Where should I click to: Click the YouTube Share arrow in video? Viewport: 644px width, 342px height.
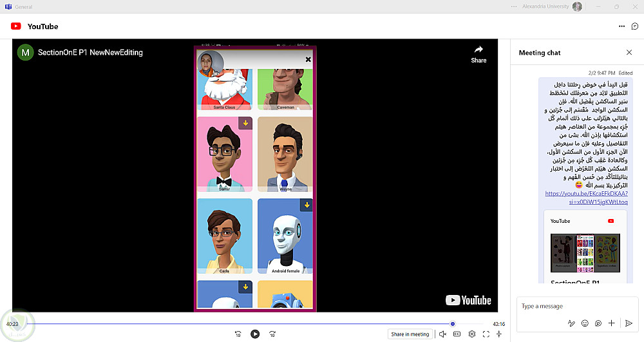point(478,55)
